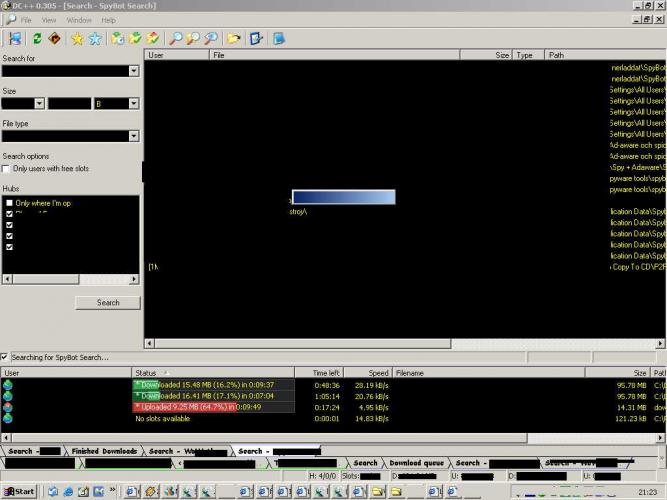Check the Only where I'm op option

tap(10, 203)
